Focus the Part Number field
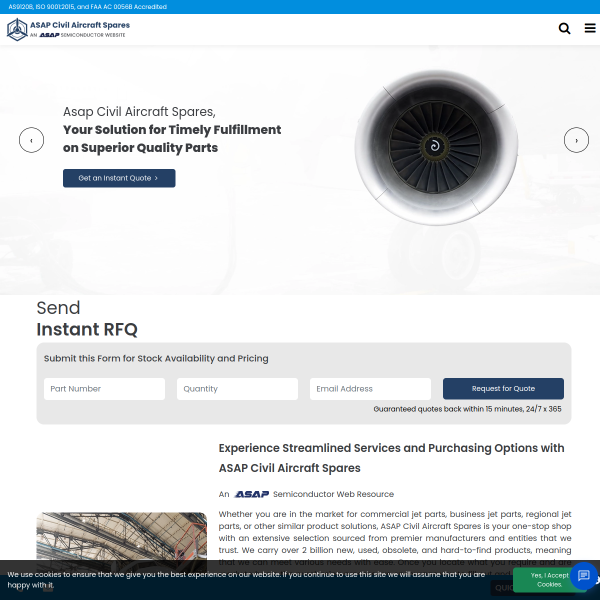 104,389
